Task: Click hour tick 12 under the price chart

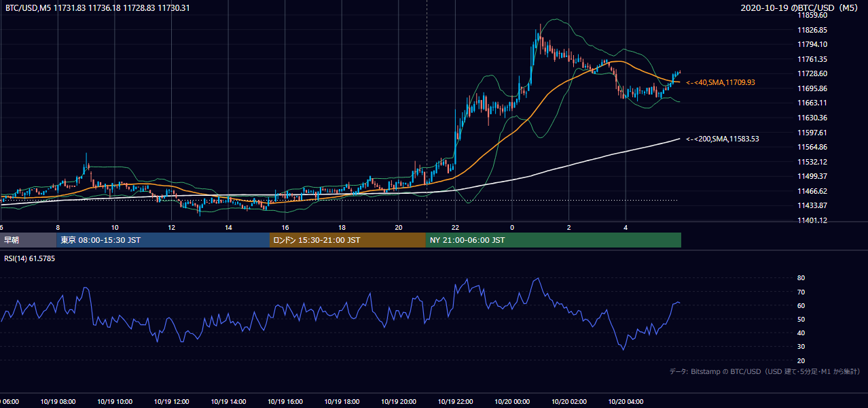Action: point(172,227)
